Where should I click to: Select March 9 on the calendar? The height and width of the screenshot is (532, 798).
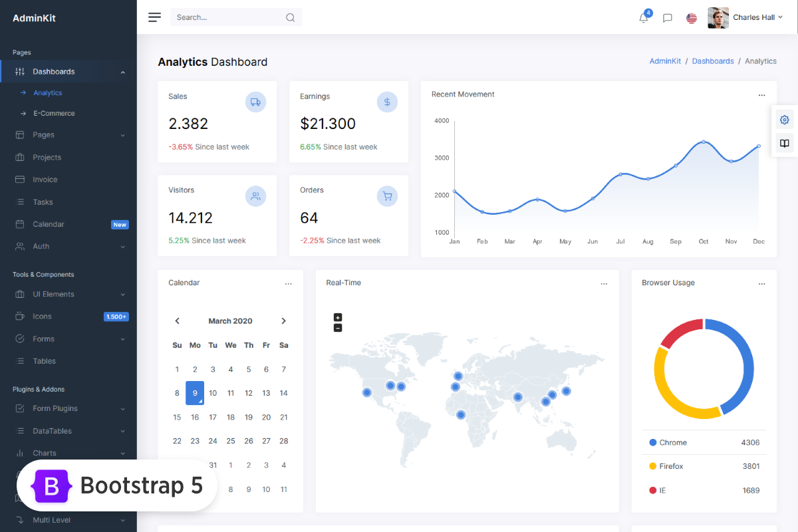195,393
